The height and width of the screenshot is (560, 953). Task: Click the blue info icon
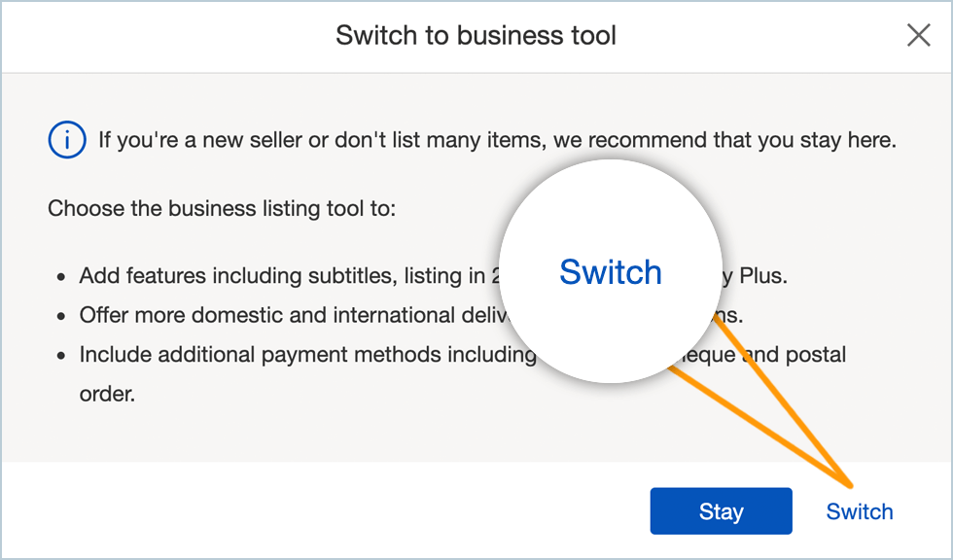point(66,140)
